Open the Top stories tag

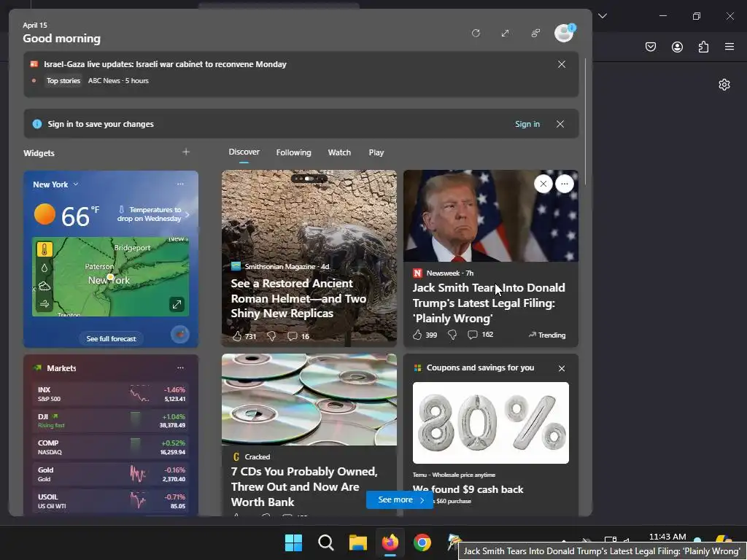(63, 80)
